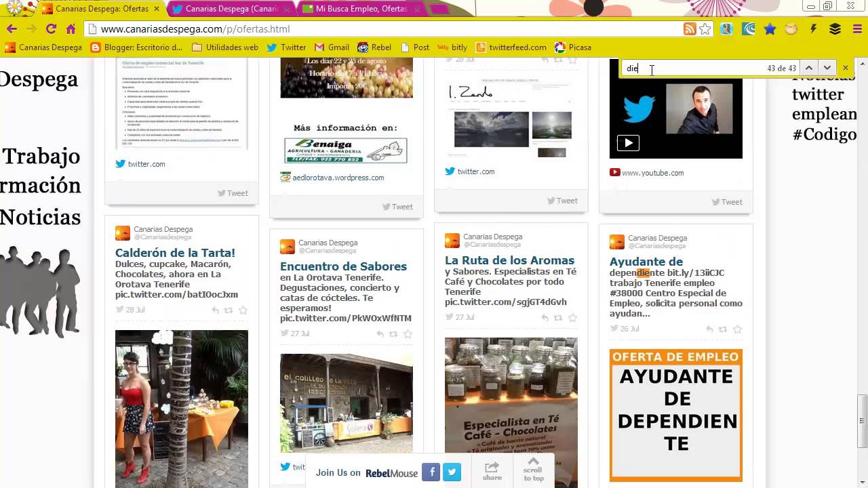Click the RSS feed icon in address bar
Image resolution: width=868 pixels, height=488 pixels.
pyautogui.click(x=689, y=29)
